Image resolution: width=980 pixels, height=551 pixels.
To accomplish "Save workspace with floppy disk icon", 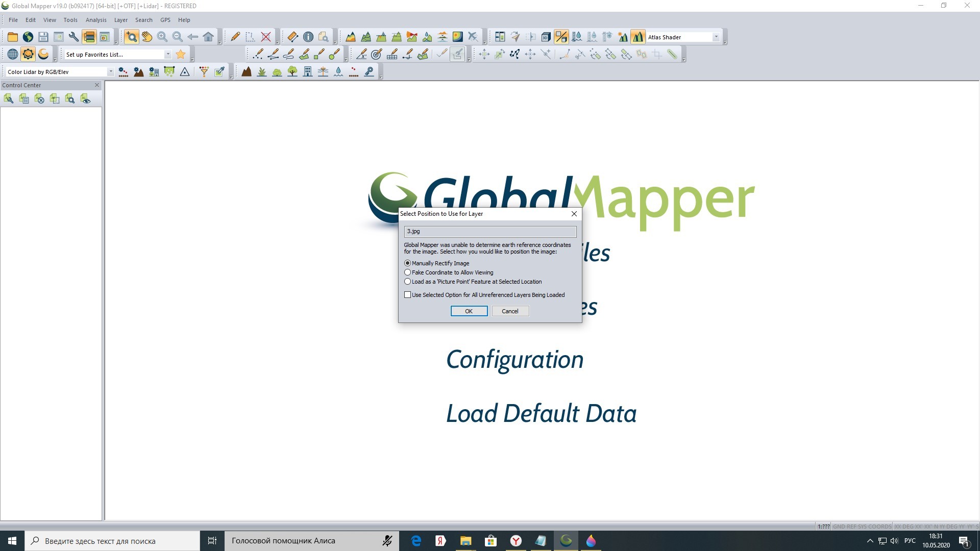I will pos(43,37).
